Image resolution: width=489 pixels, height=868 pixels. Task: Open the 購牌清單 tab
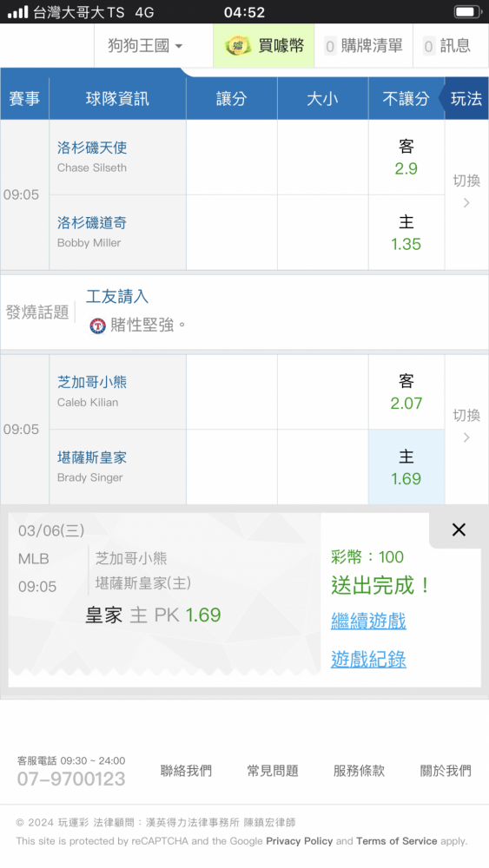[x=363, y=46]
